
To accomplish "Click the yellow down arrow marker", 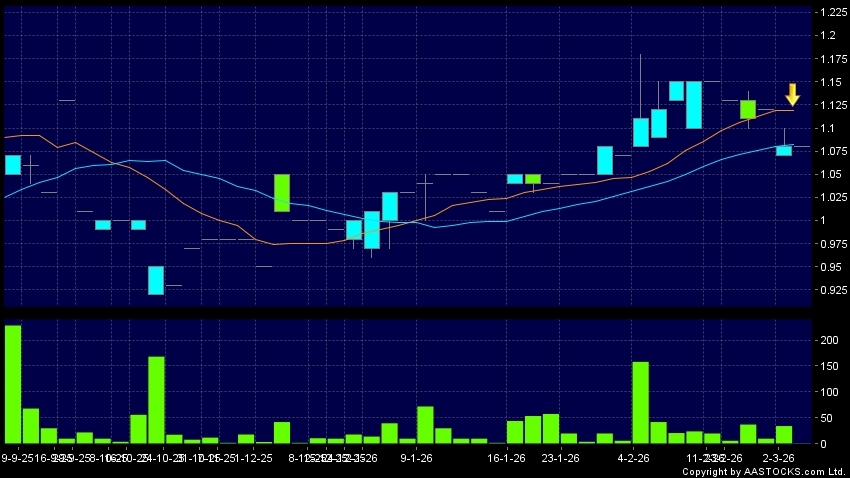I will tap(792, 95).
